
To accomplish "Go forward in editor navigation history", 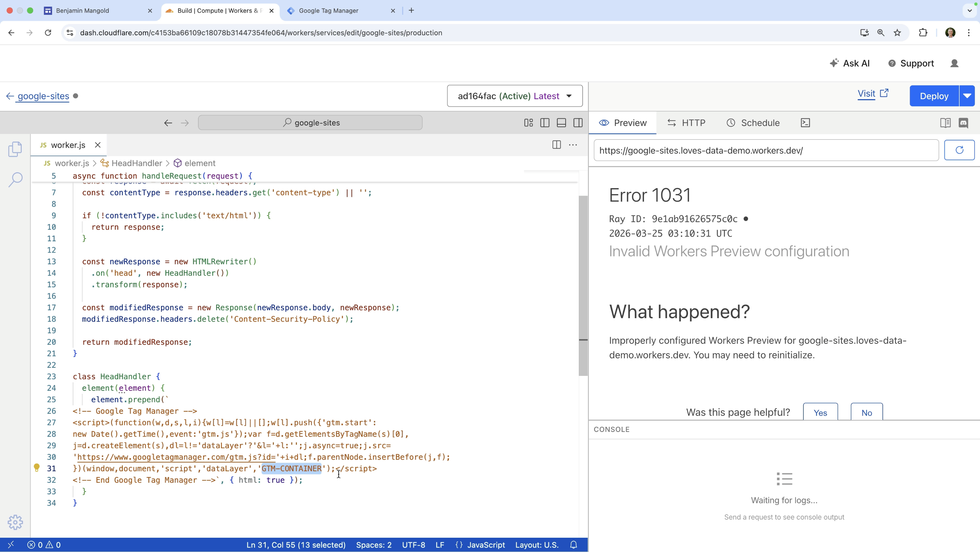I will click(185, 123).
